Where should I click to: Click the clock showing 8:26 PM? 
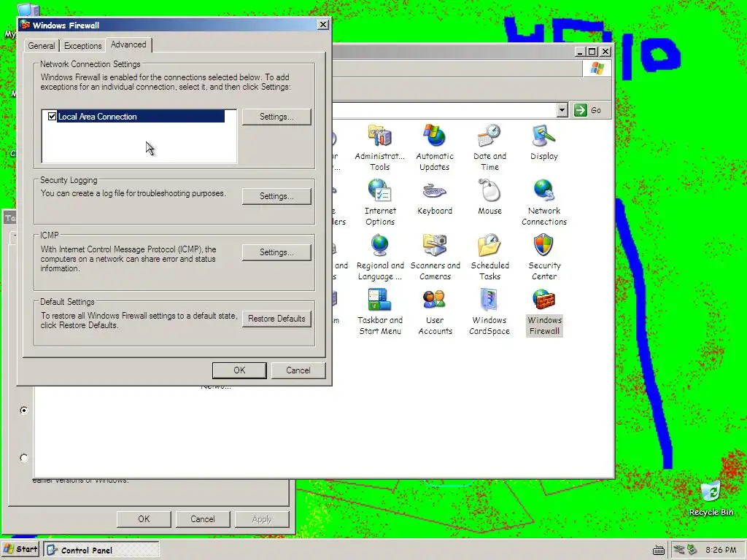tap(721, 550)
